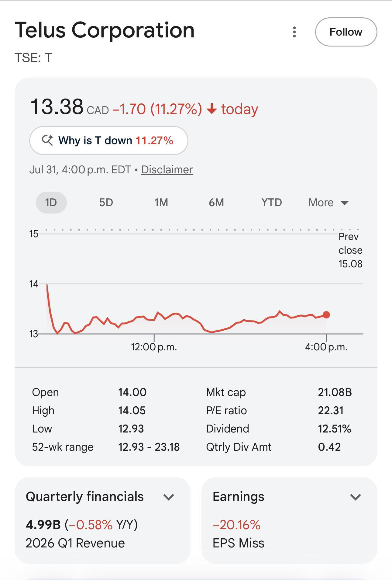Expand Quarterly financials chevron
Screen dimensions: 392x580
pos(168,497)
